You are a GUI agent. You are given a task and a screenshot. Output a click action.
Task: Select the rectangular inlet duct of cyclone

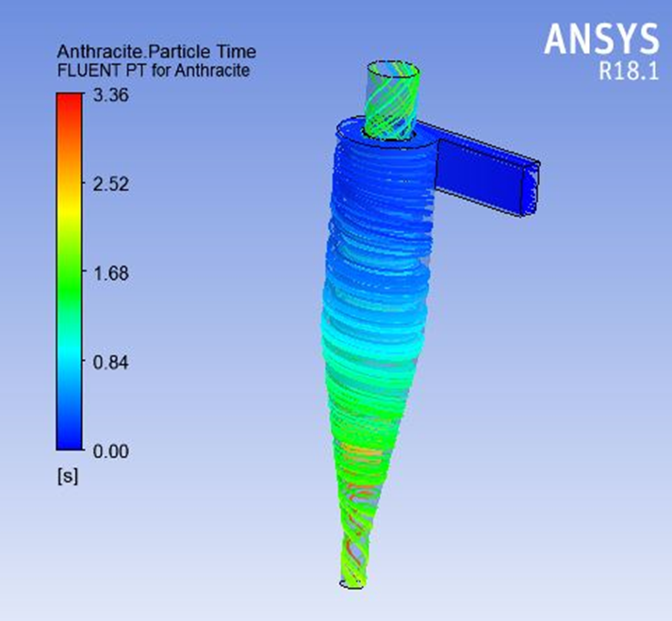click(484, 174)
